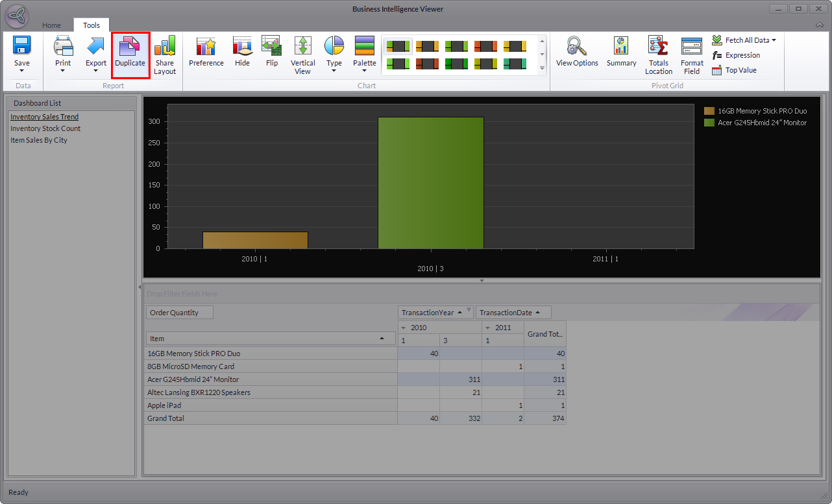
Task: Click the Summary icon
Action: tap(621, 52)
